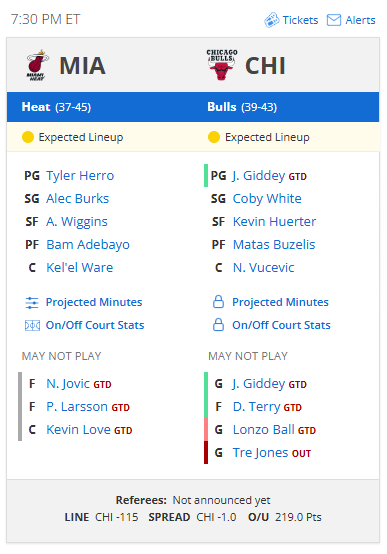Select Matas Buzelis in Bulls lineup
The image size is (387, 554).
pos(274,244)
